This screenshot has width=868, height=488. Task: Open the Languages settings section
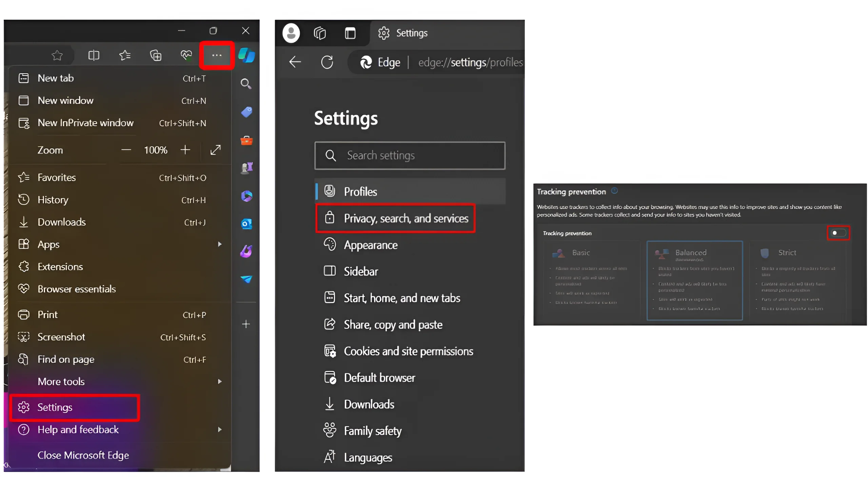[410, 457]
